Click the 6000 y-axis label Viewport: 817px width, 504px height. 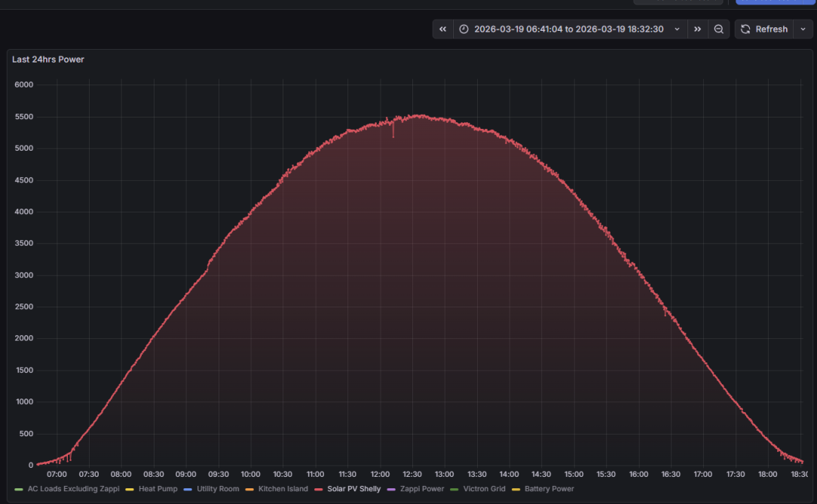pos(24,84)
